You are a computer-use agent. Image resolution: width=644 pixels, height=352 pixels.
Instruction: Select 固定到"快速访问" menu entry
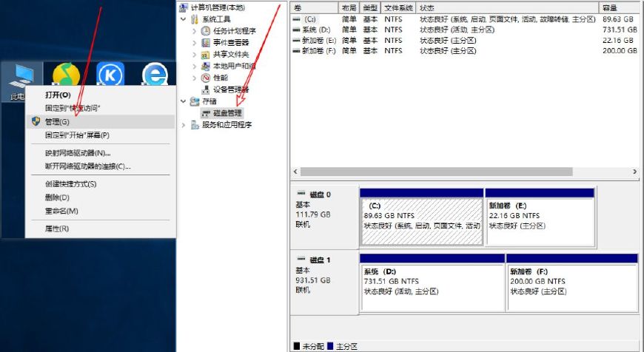(100, 108)
